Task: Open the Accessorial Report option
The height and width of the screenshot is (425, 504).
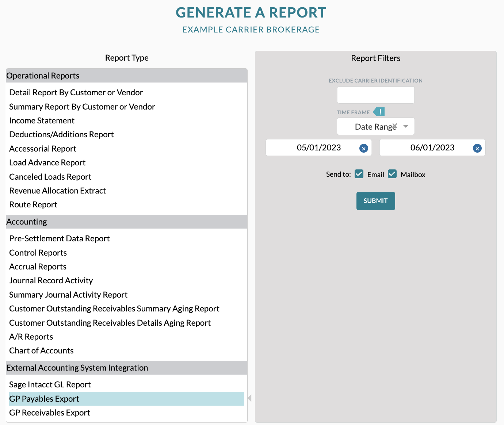Action: 127,149
